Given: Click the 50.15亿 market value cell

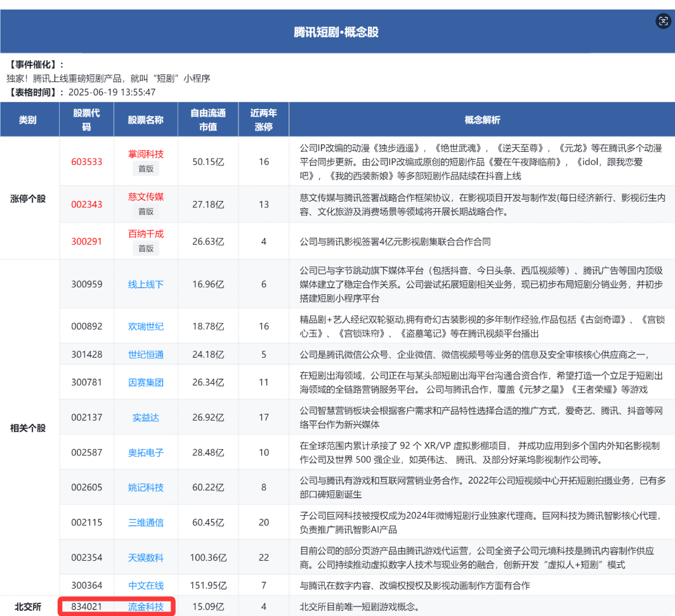Looking at the screenshot, I should click(208, 162).
